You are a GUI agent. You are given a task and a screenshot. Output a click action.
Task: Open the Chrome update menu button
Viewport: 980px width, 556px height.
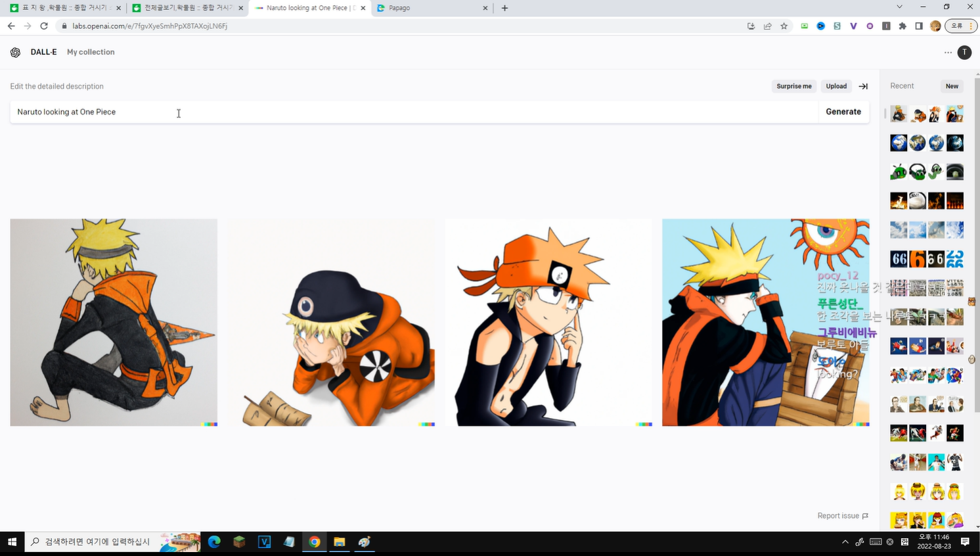click(x=961, y=26)
